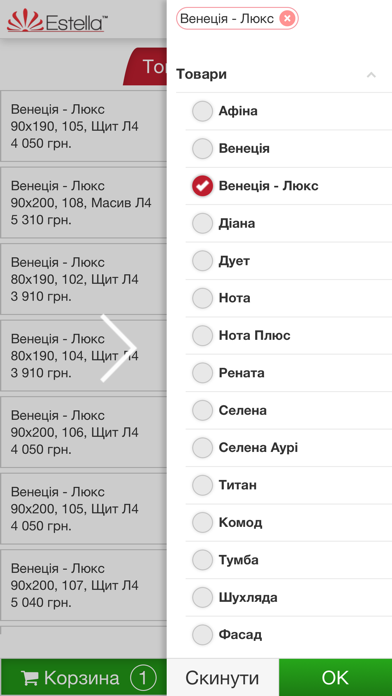
Task: Click the Товари section header
Action: tap(202, 74)
